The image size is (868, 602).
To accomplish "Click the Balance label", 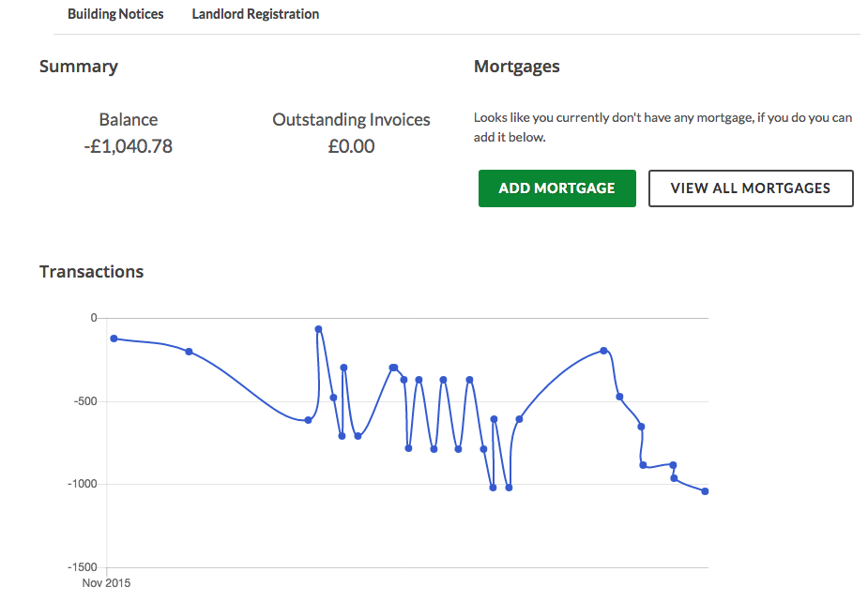I will (129, 119).
